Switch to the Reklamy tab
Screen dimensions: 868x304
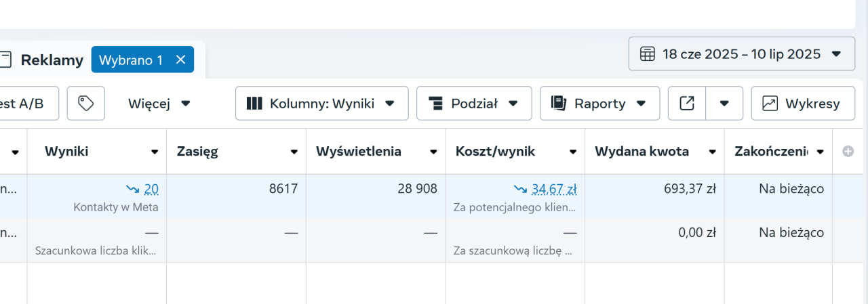[52, 60]
